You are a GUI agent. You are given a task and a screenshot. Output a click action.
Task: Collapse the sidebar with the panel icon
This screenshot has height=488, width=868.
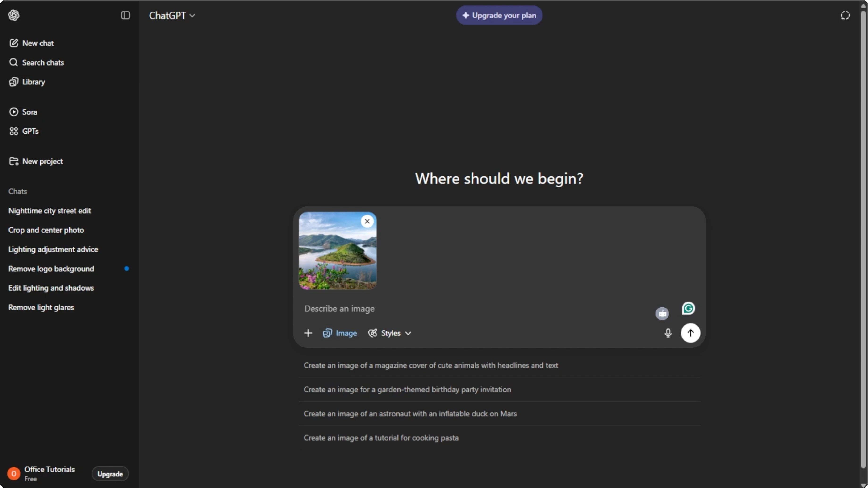[x=125, y=15]
